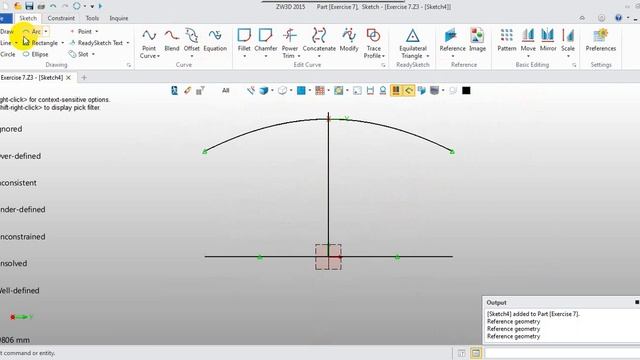Close the Exercise 7.Z3 Sketch4 tab
The height and width of the screenshot is (360, 640).
69,78
